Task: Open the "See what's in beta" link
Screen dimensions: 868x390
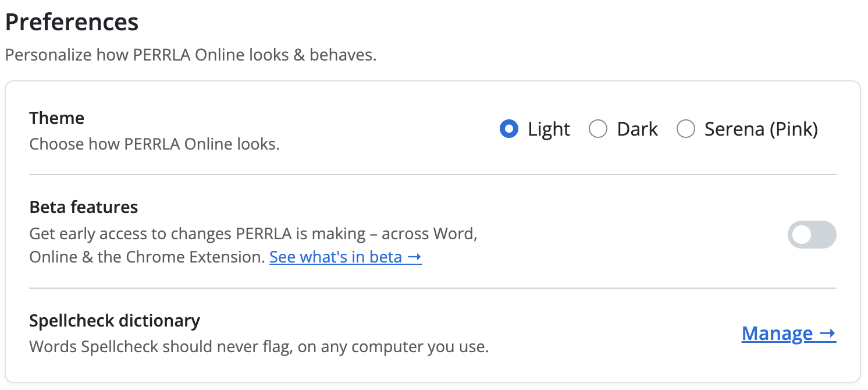Action: pyautogui.click(x=346, y=257)
